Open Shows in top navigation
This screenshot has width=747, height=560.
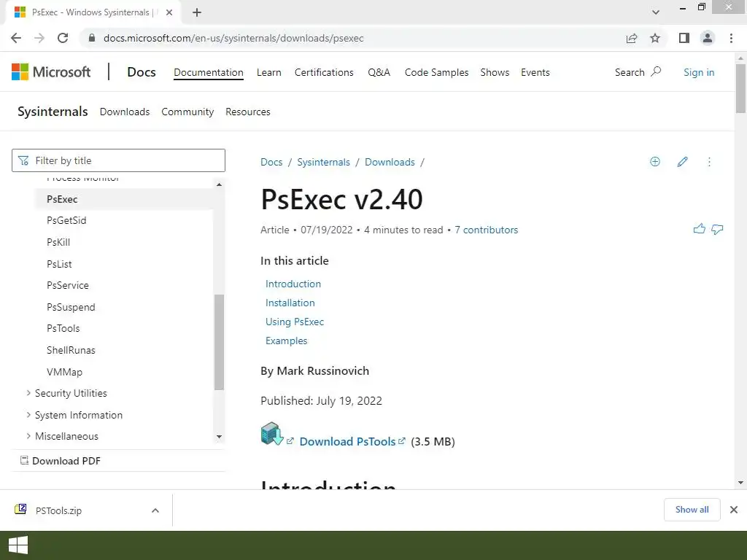pos(495,72)
